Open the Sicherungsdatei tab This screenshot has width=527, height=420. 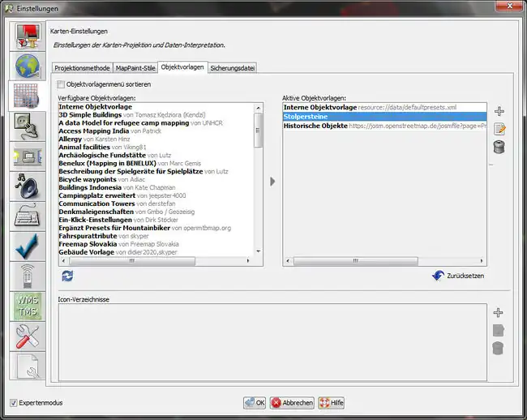[233, 68]
